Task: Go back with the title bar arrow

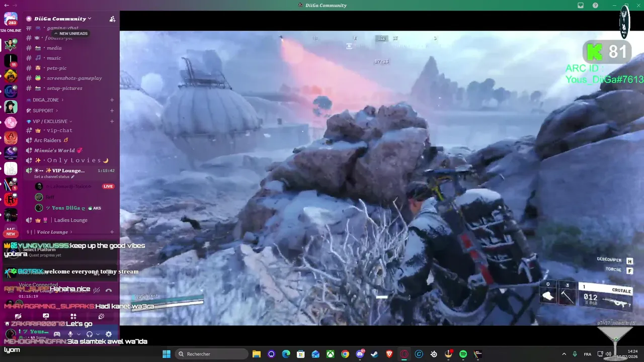Action: 6,5
